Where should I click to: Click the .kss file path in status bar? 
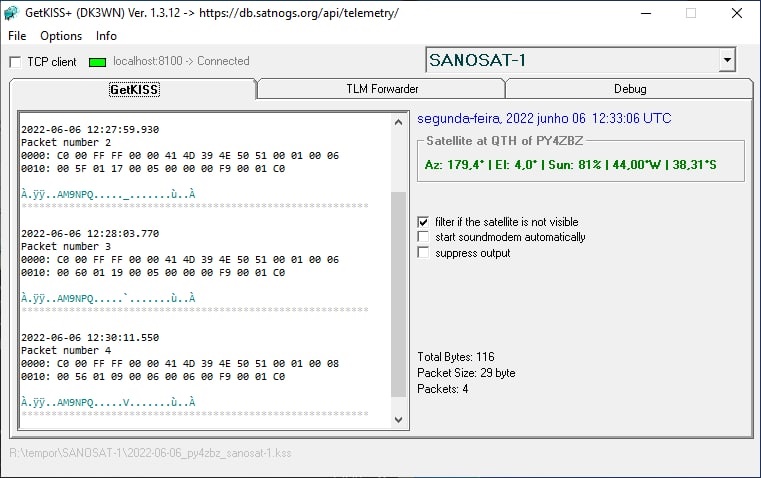pyautogui.click(x=150, y=453)
